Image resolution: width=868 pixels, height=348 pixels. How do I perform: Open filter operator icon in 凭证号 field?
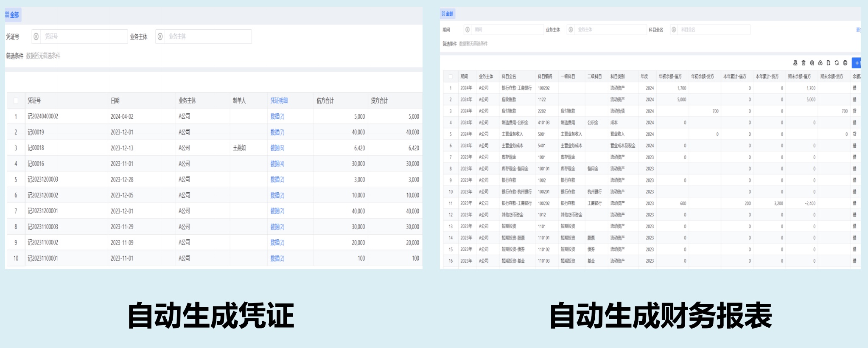click(x=36, y=36)
